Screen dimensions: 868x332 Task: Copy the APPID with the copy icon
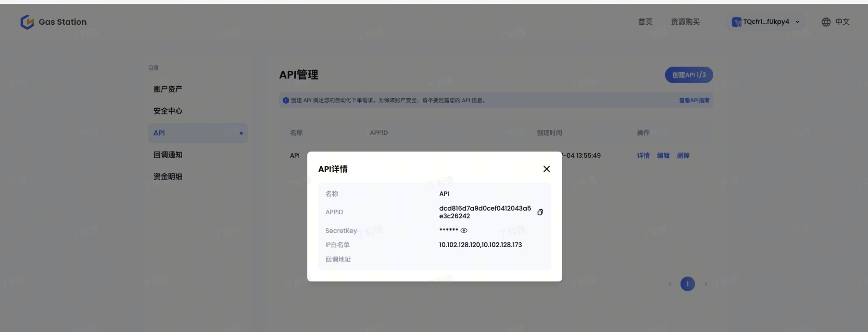coord(540,212)
